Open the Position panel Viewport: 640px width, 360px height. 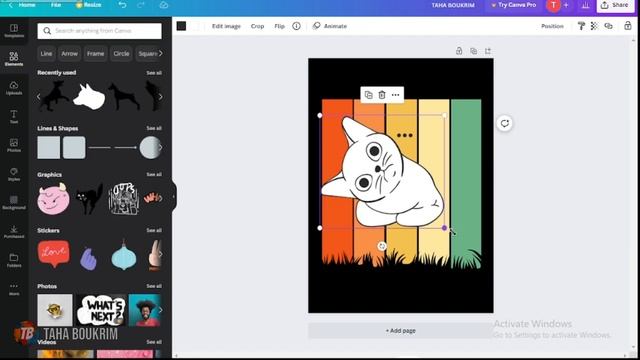click(552, 26)
